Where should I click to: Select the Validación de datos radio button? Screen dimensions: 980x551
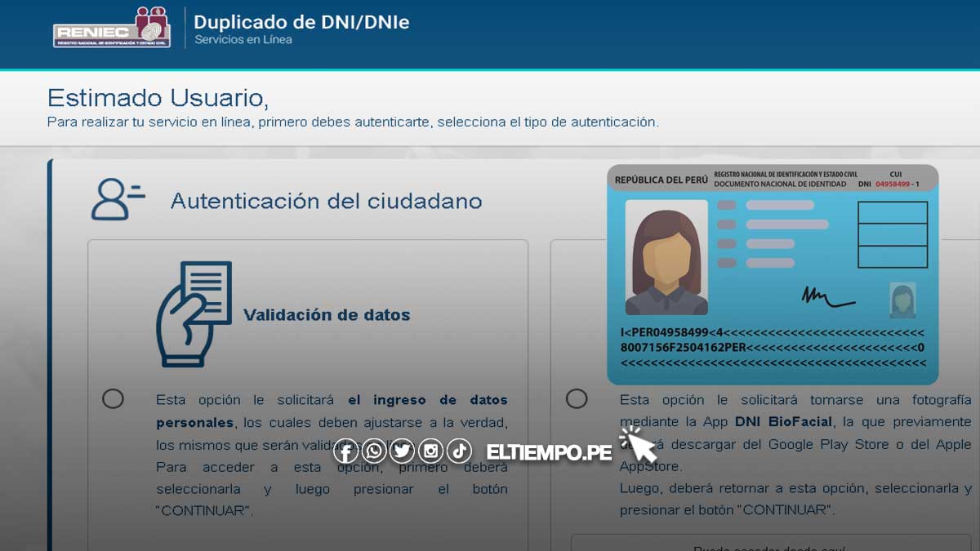pyautogui.click(x=113, y=398)
